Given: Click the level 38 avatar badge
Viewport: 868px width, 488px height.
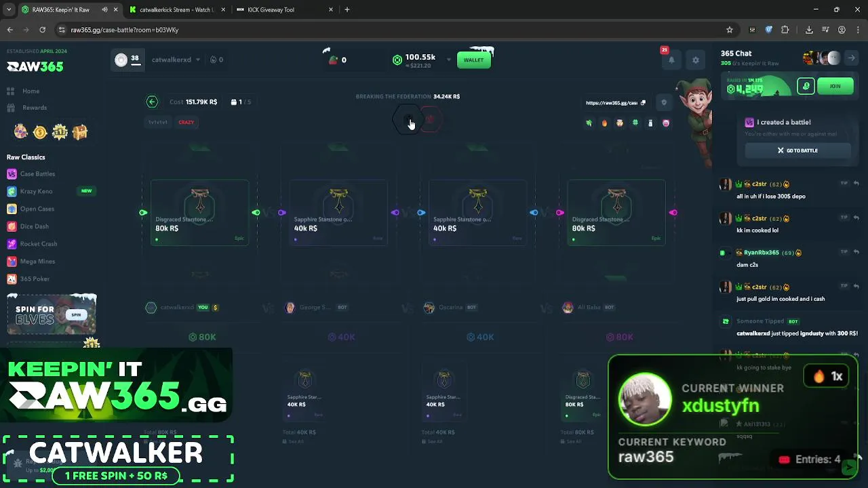Looking at the screenshot, I should pyautogui.click(x=126, y=60).
